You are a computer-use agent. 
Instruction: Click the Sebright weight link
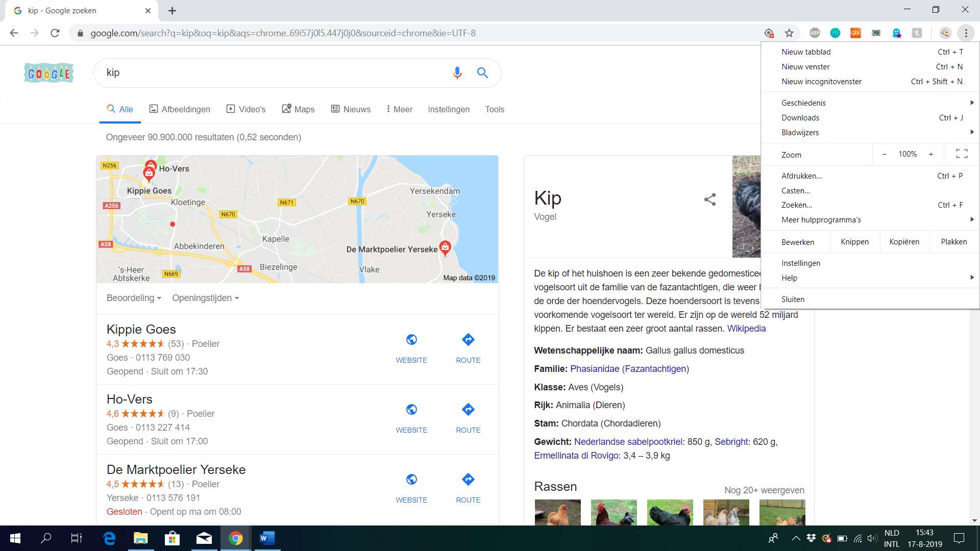coord(731,442)
